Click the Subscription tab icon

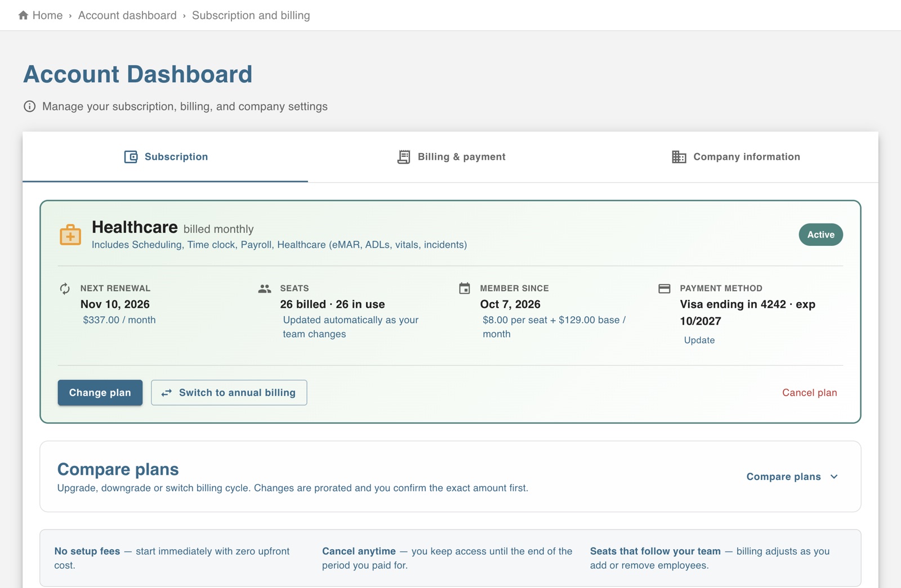131,157
